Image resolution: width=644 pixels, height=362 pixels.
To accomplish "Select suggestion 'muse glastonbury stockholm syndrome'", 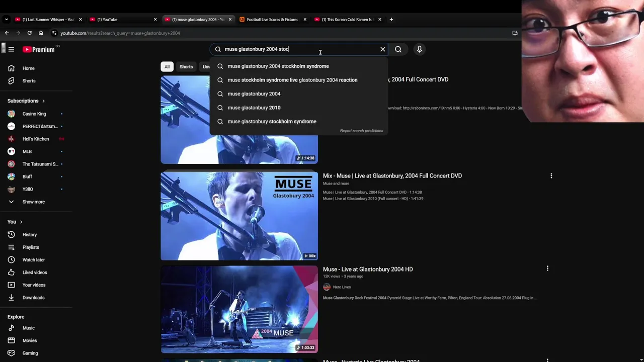I will [299, 121].
